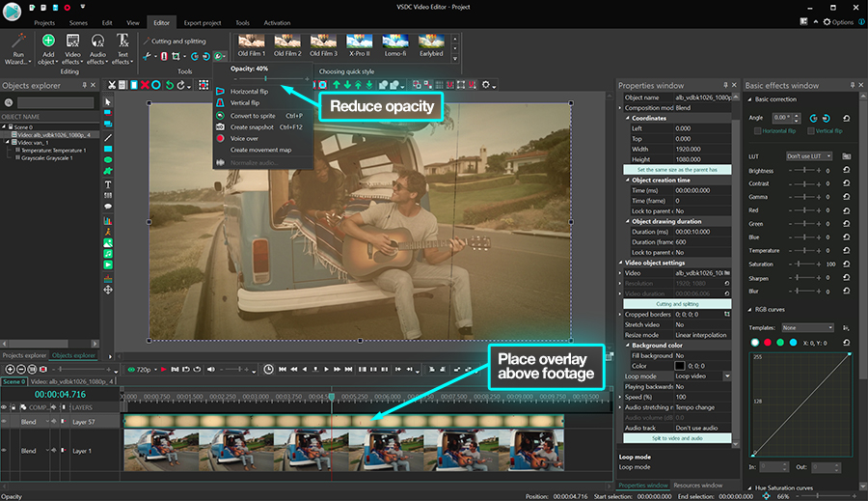This screenshot has width=868, height=501.
Task: Enable the Vertical flip checkbox
Action: (x=810, y=130)
